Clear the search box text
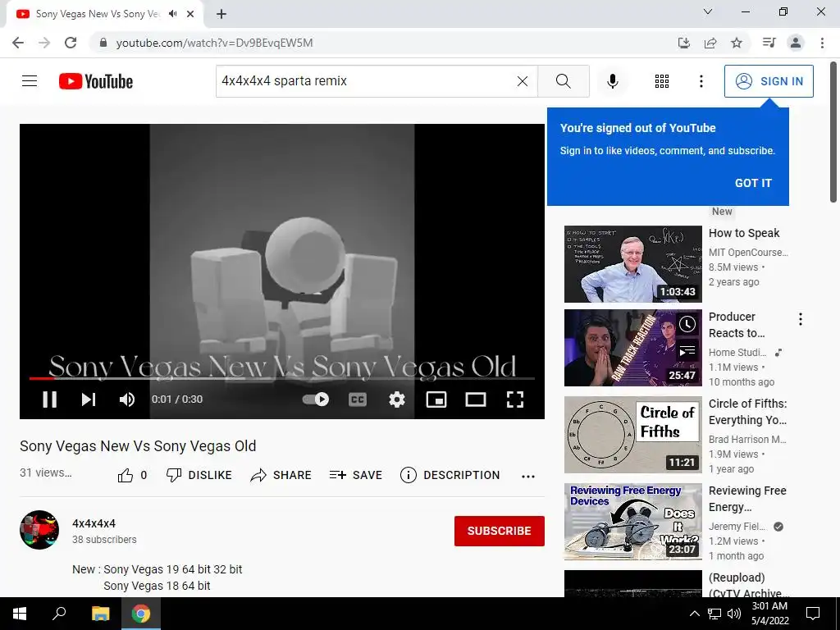The height and width of the screenshot is (630, 840). (x=523, y=81)
